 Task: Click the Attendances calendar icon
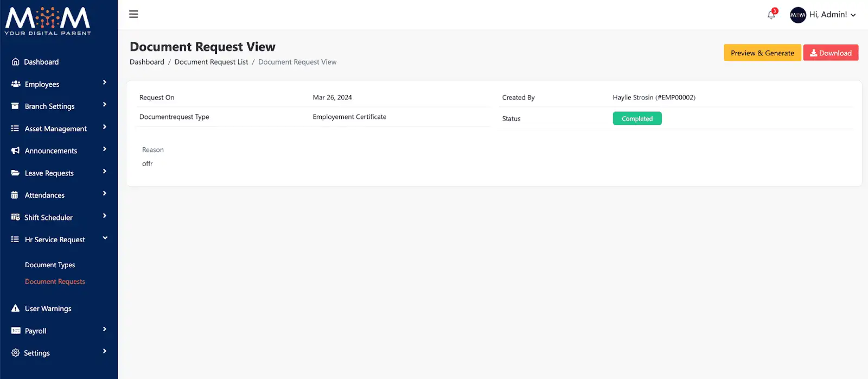coord(15,195)
